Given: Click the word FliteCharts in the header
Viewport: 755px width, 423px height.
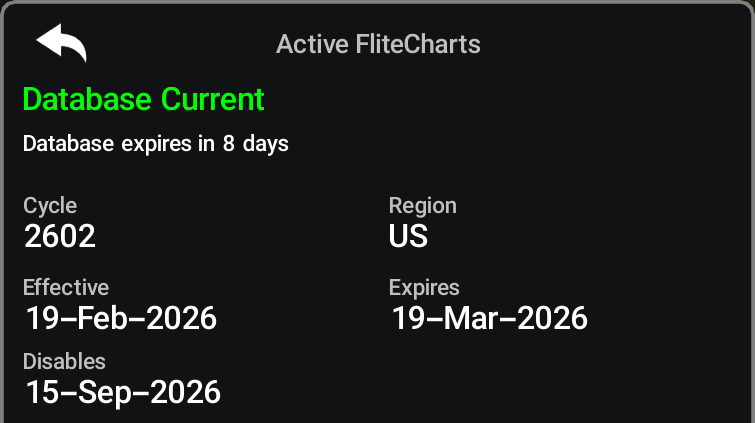Looking at the screenshot, I should coord(418,44).
